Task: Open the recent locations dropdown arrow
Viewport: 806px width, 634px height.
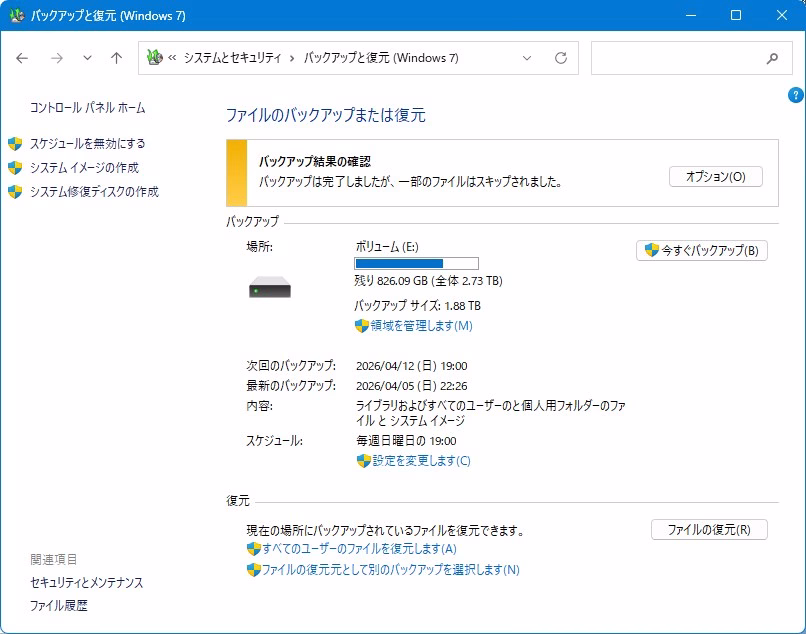Action: click(x=87, y=58)
